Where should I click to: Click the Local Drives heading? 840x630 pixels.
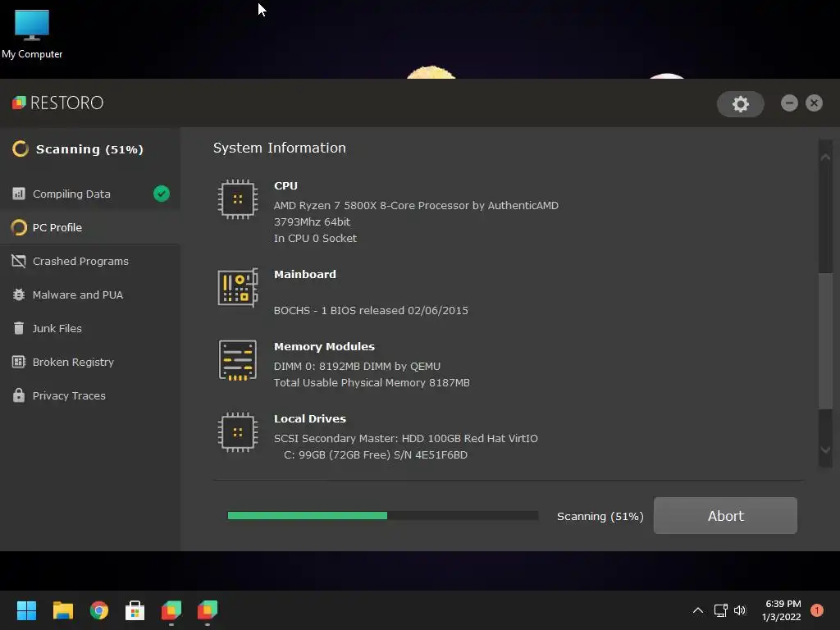tap(309, 418)
